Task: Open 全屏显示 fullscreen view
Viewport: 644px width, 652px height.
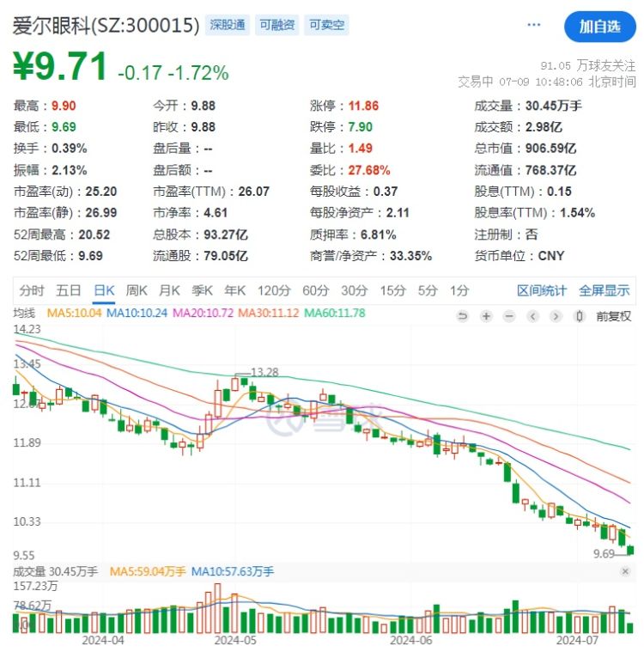Action: (x=605, y=290)
